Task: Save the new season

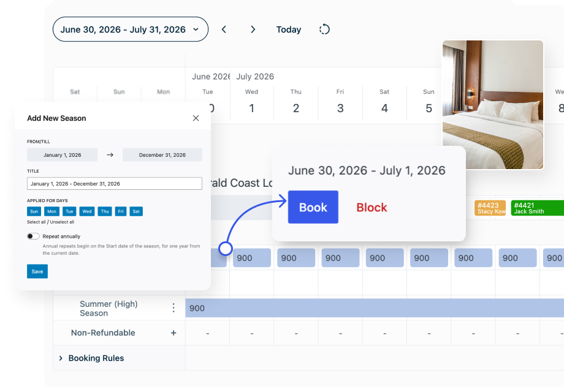Action: [37, 271]
